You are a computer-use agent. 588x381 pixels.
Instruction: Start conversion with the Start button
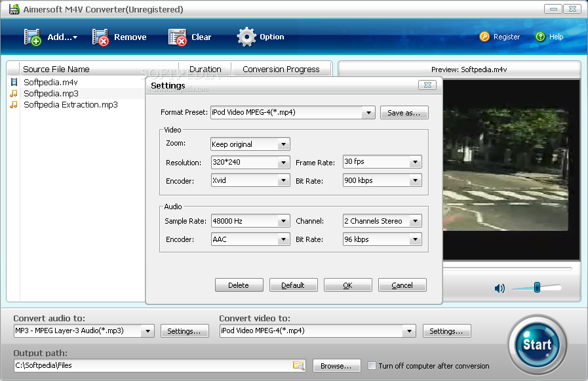tap(537, 344)
